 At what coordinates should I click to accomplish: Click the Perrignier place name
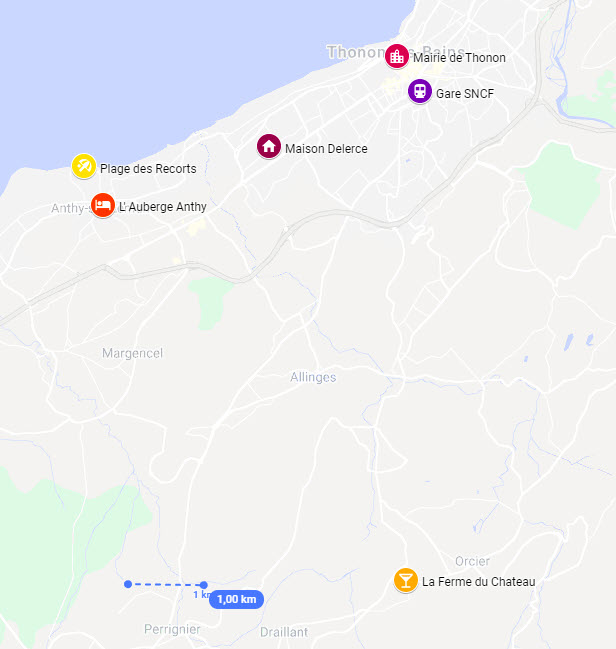click(172, 629)
